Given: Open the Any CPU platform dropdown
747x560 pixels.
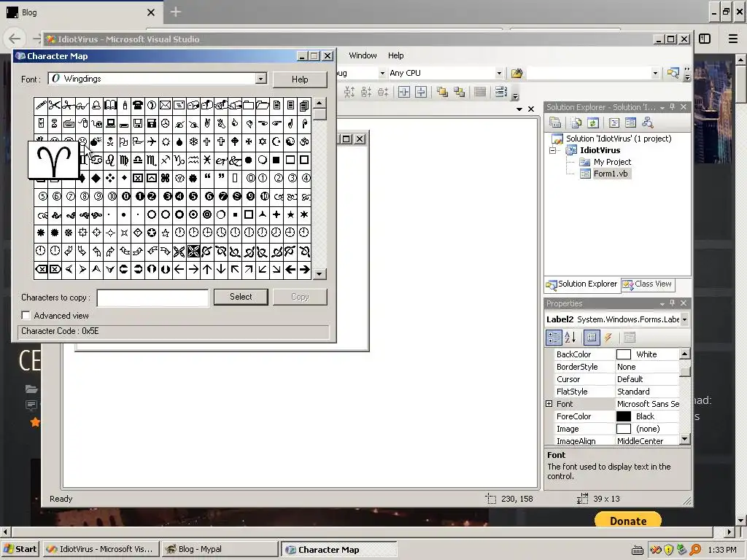Looking at the screenshot, I should pos(499,74).
